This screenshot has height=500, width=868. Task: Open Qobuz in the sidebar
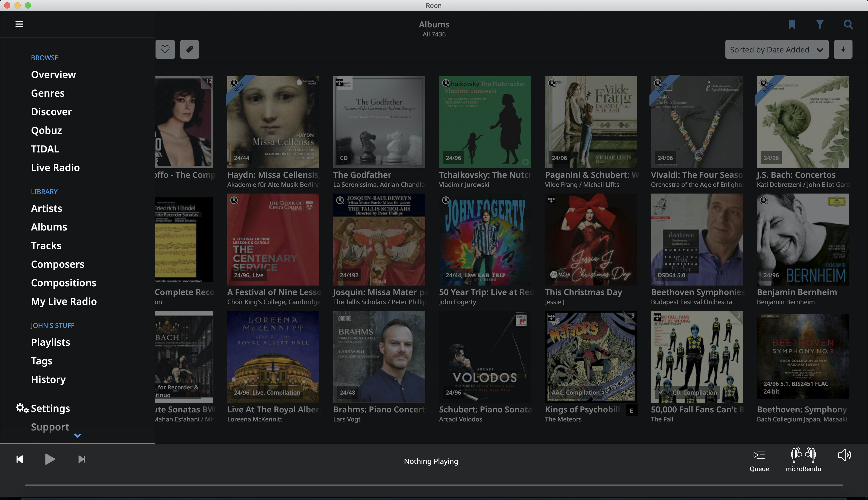coord(46,130)
